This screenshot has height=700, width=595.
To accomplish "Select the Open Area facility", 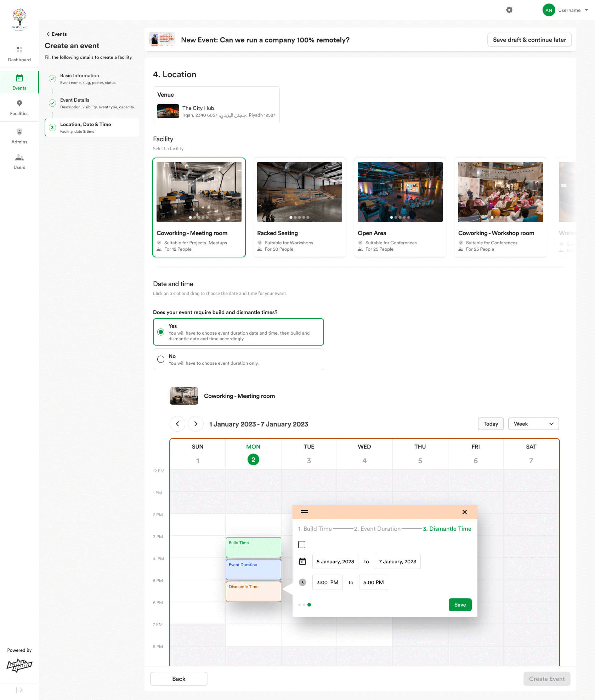I will click(400, 207).
